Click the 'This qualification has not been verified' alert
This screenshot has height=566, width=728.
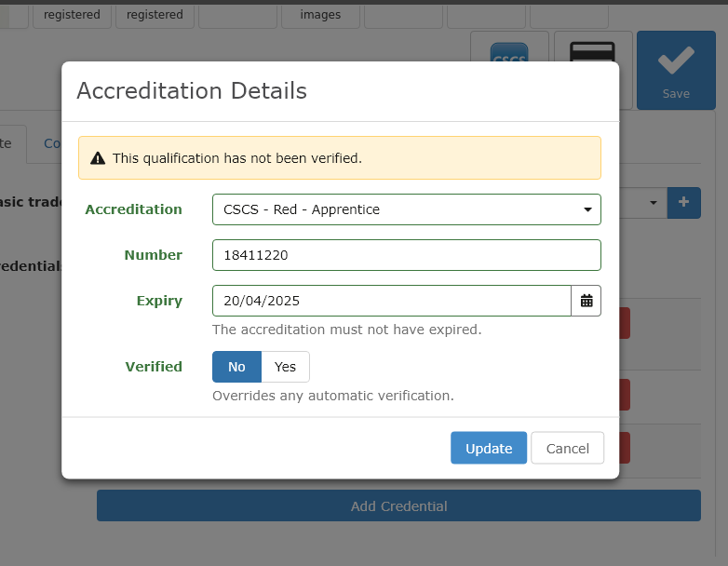pos(340,158)
